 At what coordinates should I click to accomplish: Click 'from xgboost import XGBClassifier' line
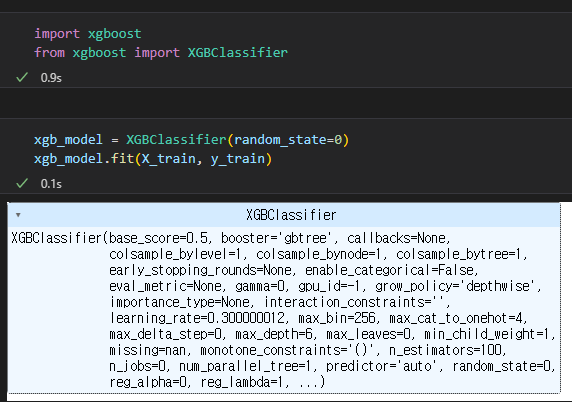161,53
